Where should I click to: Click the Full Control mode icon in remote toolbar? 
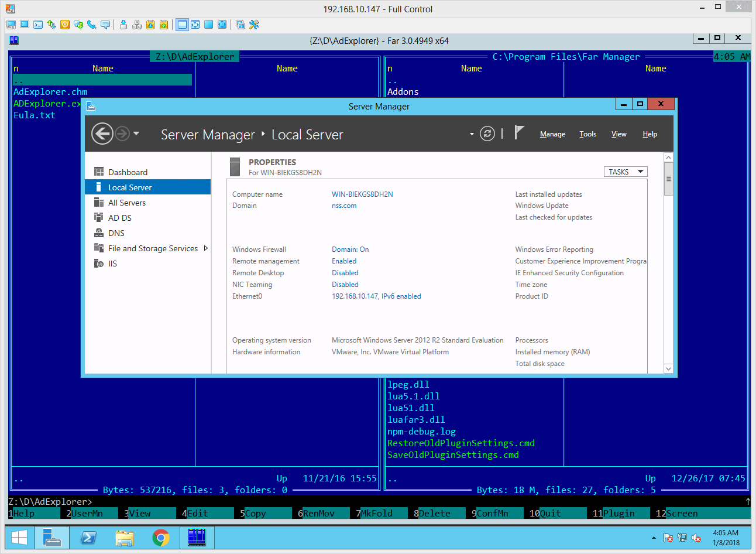(x=11, y=25)
